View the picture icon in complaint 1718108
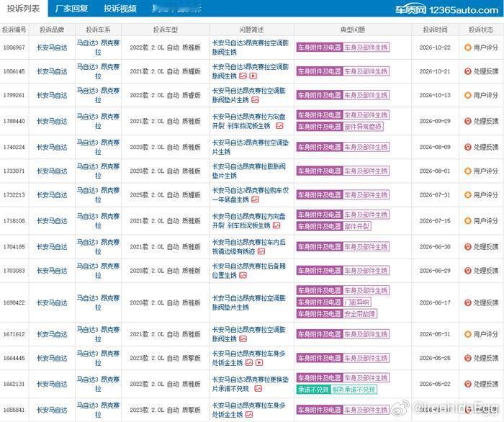The width and height of the screenshot is (504, 422). (x=276, y=225)
